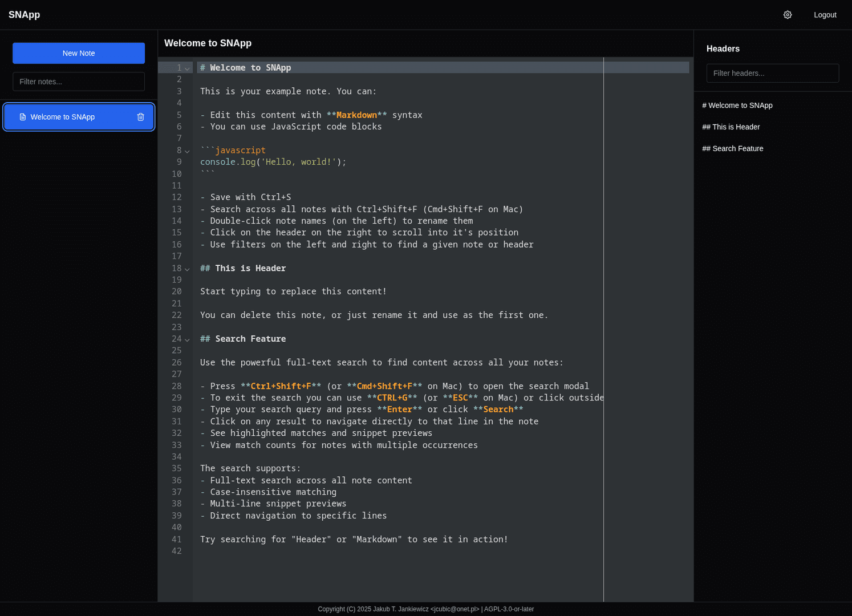Click the SNApp logo in the header
Viewport: 852px width, 616px height.
coord(24,14)
